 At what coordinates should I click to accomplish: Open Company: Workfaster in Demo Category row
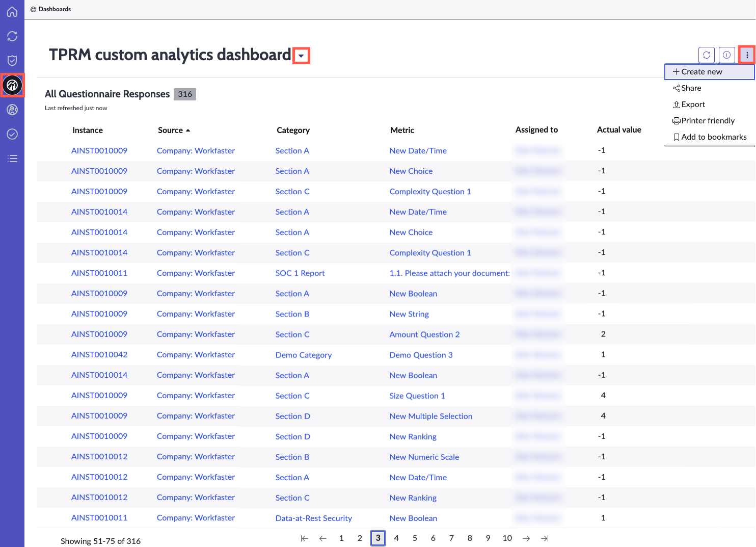coord(196,355)
